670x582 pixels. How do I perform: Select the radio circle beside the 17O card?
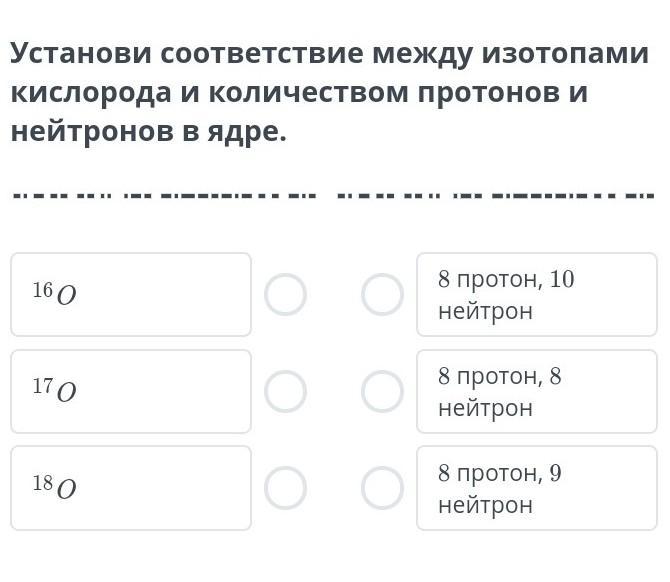(285, 392)
